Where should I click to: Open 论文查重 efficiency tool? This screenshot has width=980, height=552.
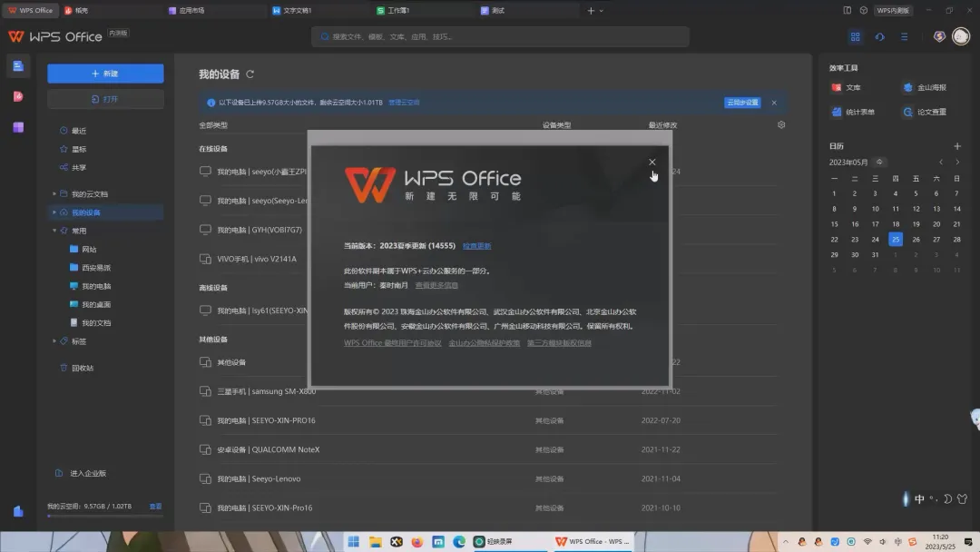pos(925,112)
